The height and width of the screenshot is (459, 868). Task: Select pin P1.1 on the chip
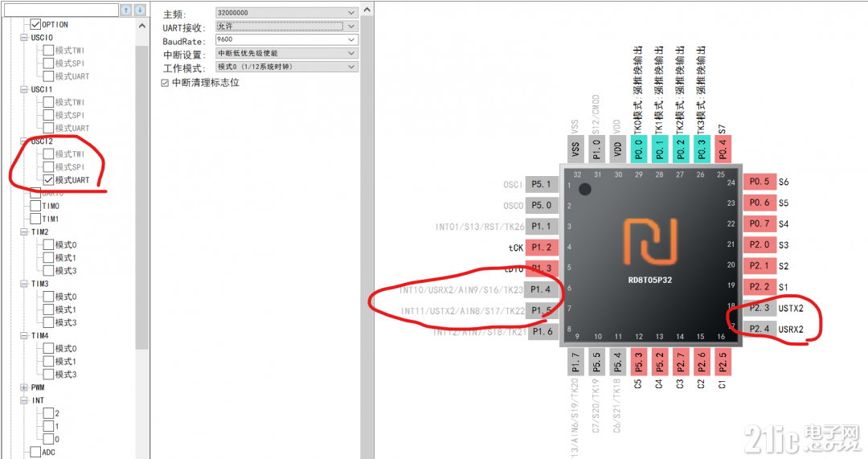click(542, 227)
